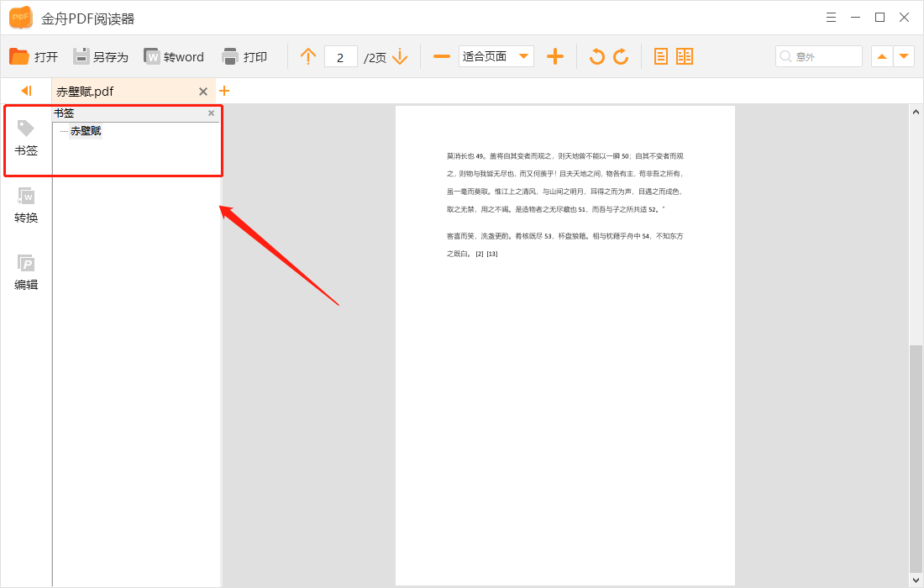Maximize the PDF reader window
Viewport: 924px width, 588px height.
[879, 18]
